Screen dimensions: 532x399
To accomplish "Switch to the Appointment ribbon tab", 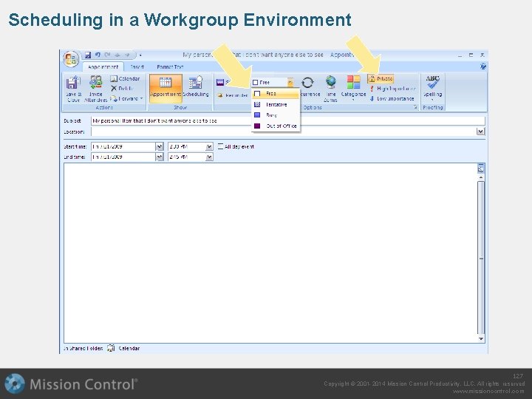I will coord(103,66).
